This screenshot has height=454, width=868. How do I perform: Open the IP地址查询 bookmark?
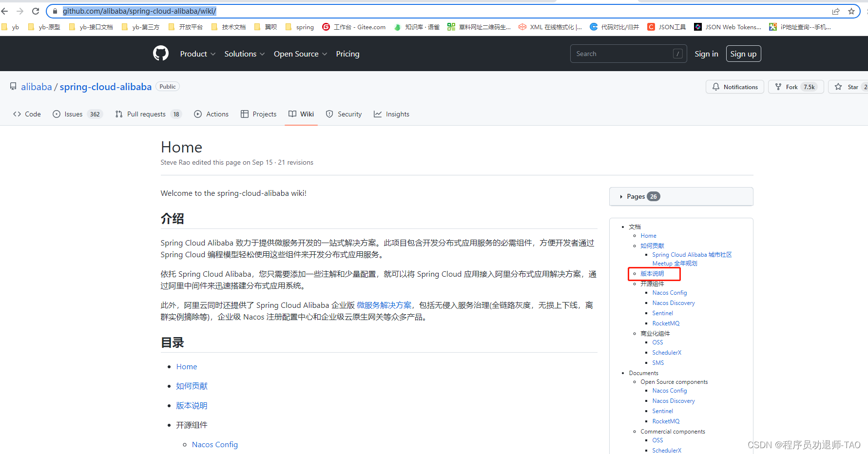pos(800,27)
